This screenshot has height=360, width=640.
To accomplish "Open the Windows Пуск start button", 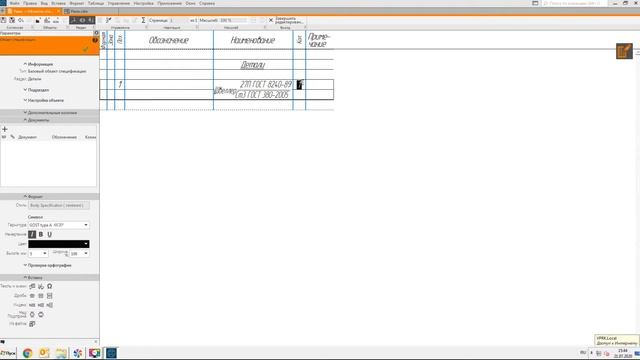I will (8, 353).
